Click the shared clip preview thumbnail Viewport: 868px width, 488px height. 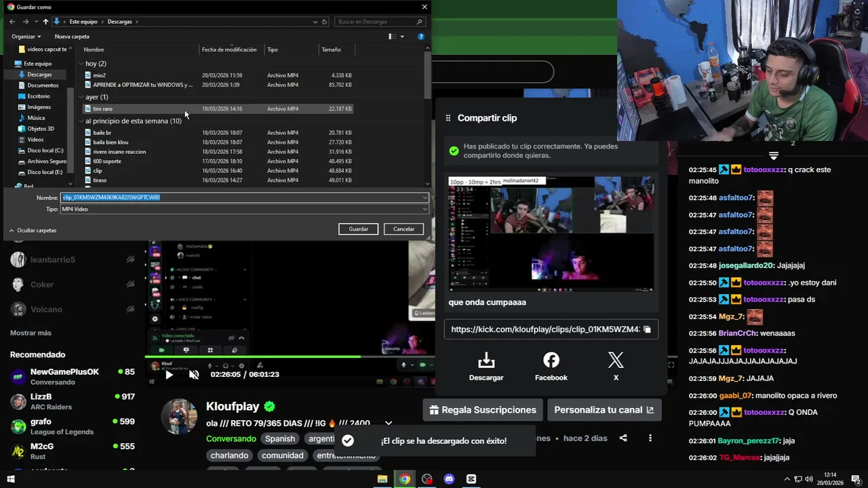tap(551, 234)
